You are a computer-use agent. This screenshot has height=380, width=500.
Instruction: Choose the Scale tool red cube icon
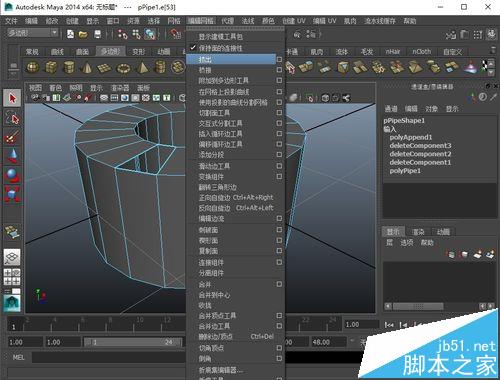point(12,194)
